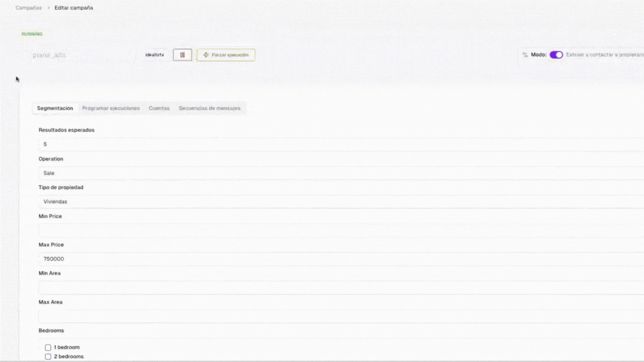Click the Campañas breadcrumb link

(x=29, y=8)
